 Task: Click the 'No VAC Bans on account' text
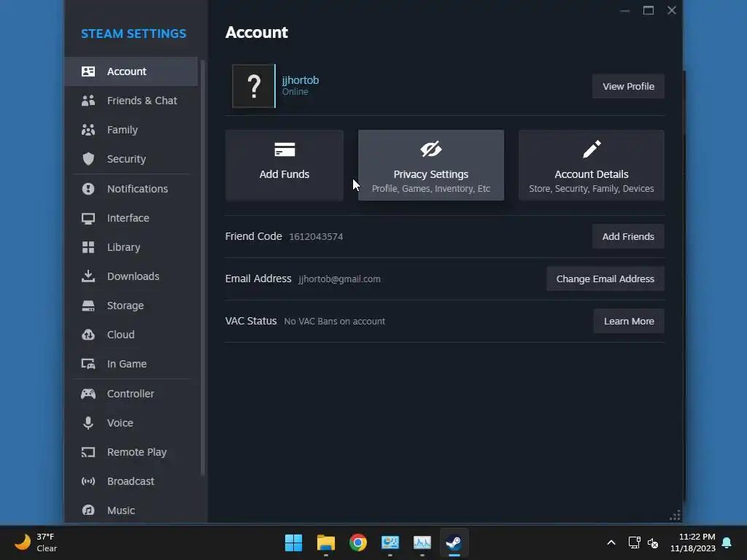(x=334, y=322)
